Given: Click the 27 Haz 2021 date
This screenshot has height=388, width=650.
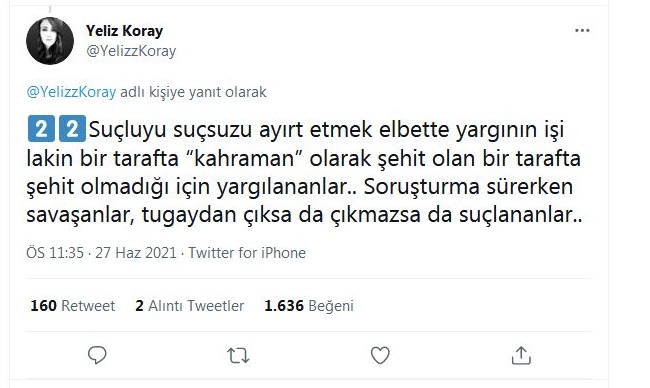Looking at the screenshot, I should pos(136,252).
